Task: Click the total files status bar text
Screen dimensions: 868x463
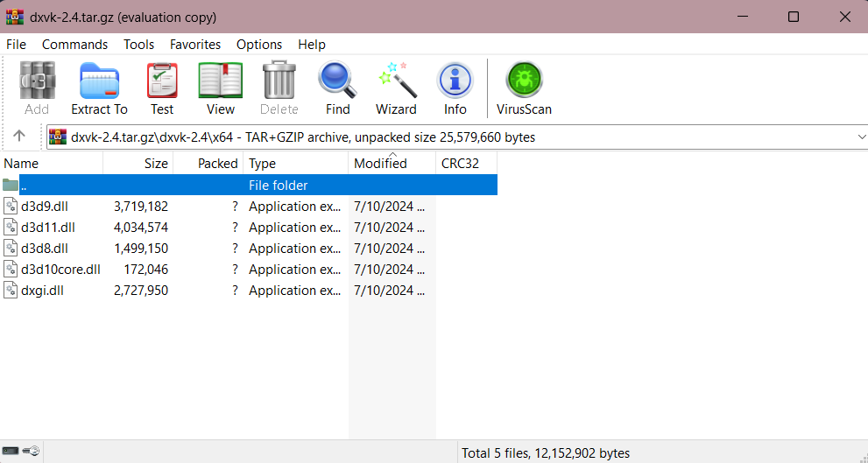Action: (x=546, y=453)
